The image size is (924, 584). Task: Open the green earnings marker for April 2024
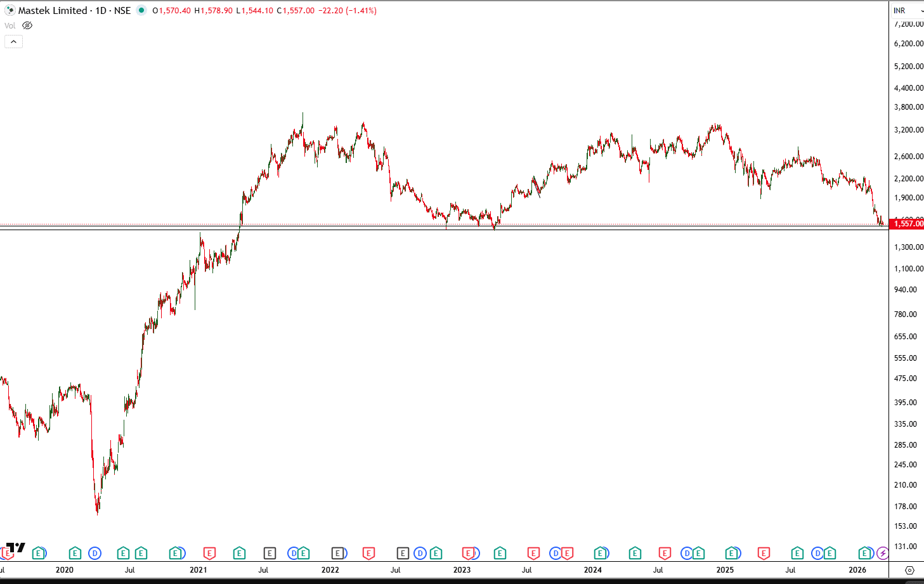[635, 554]
